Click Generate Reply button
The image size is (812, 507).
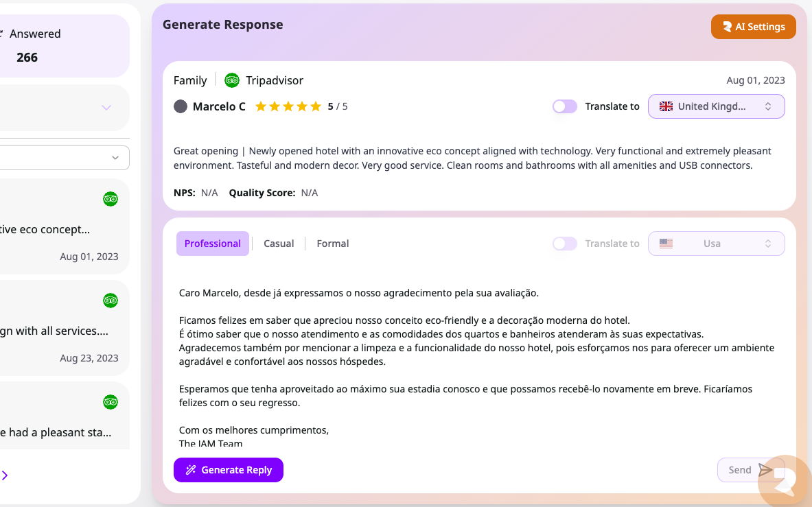pyautogui.click(x=229, y=470)
